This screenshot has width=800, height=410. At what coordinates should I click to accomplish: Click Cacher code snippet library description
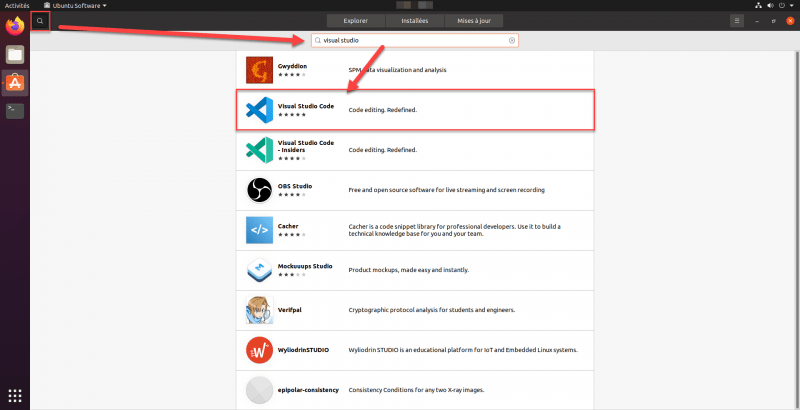point(454,230)
